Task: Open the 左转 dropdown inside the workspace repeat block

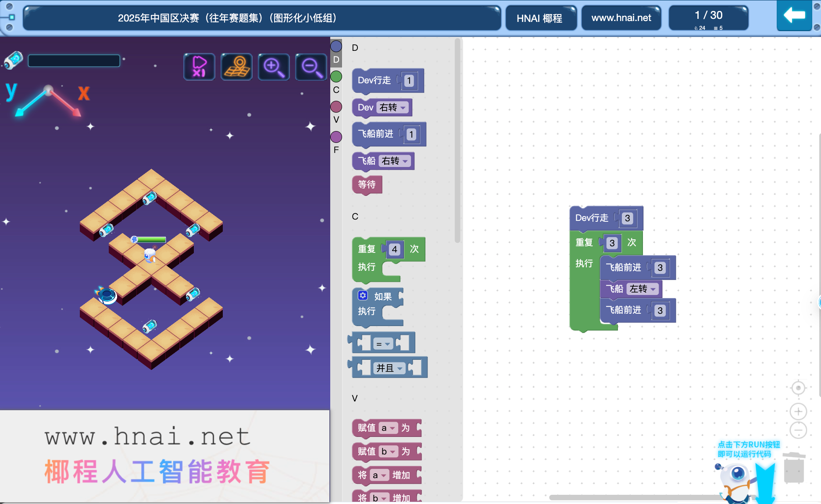Action: [642, 289]
